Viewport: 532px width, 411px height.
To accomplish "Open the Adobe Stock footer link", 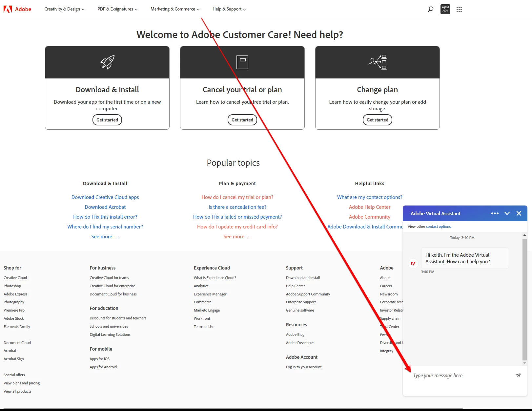I will pos(14,318).
